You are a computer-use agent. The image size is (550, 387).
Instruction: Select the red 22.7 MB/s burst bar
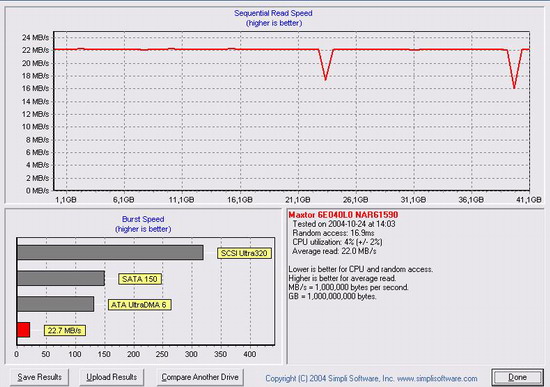24,330
